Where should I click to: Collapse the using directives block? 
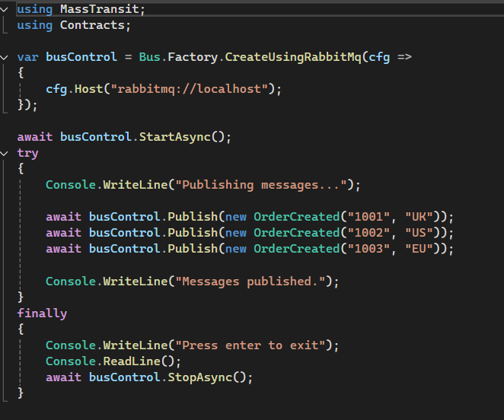(6, 10)
